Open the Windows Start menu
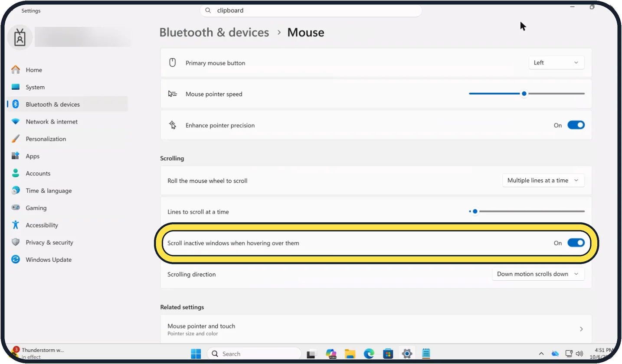 (x=196, y=354)
